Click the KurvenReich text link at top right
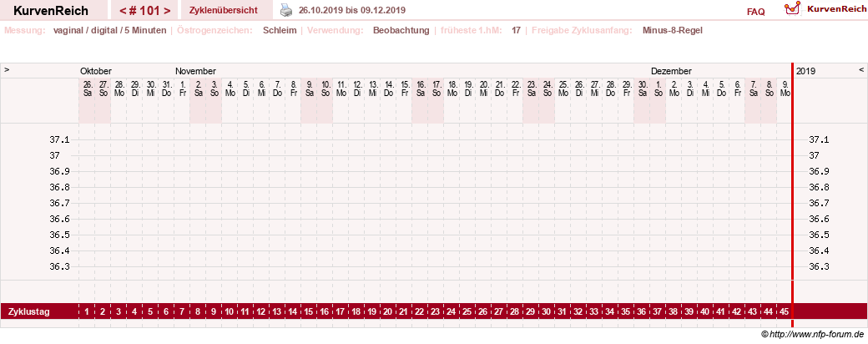This screenshot has height=344, width=868. 837,9
